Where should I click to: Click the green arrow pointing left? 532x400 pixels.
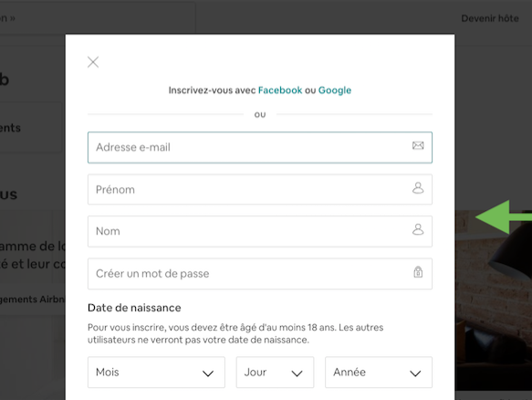[x=504, y=217]
